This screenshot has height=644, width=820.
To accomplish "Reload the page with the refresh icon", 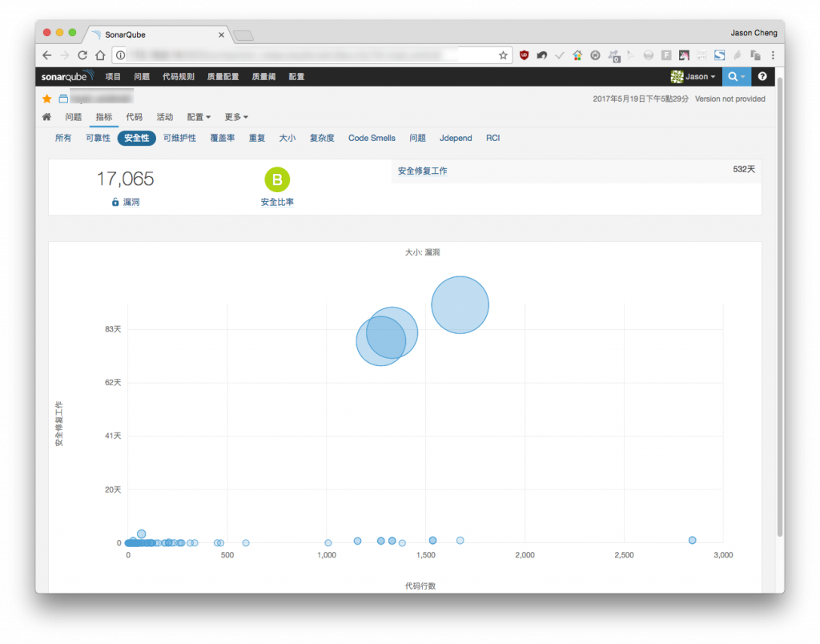I will click(x=82, y=55).
